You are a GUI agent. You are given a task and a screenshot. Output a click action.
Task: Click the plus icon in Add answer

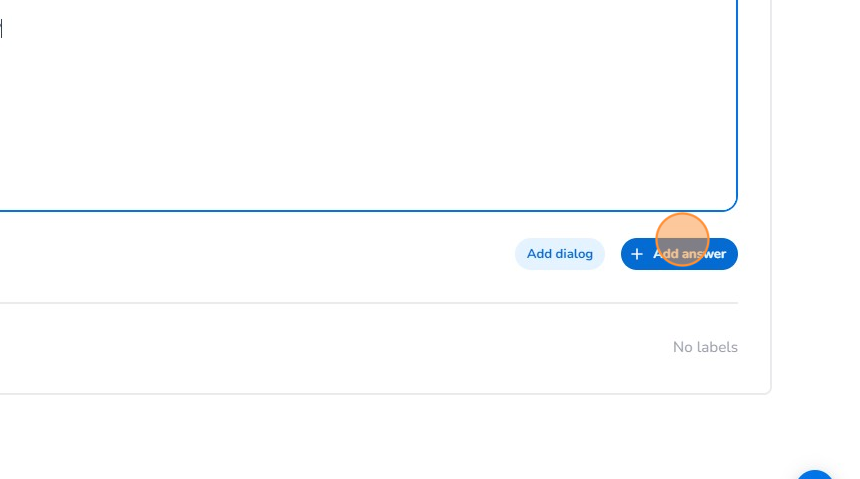pyautogui.click(x=637, y=254)
